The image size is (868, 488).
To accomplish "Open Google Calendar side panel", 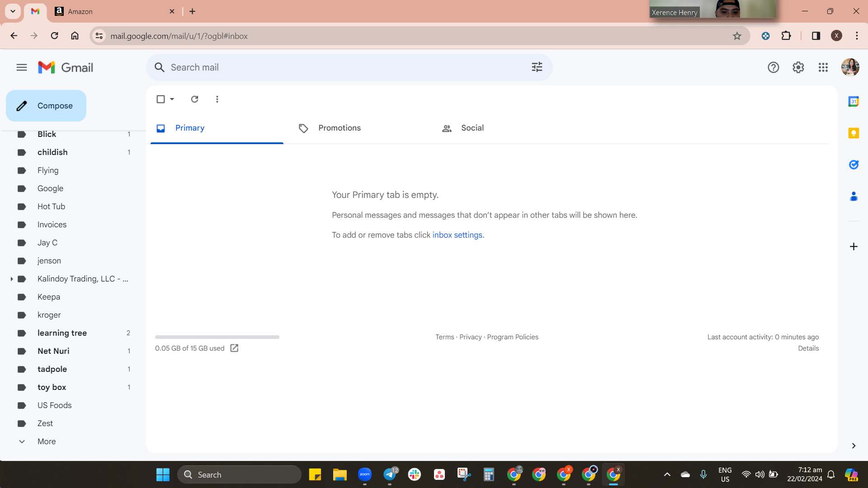I will [x=854, y=102].
